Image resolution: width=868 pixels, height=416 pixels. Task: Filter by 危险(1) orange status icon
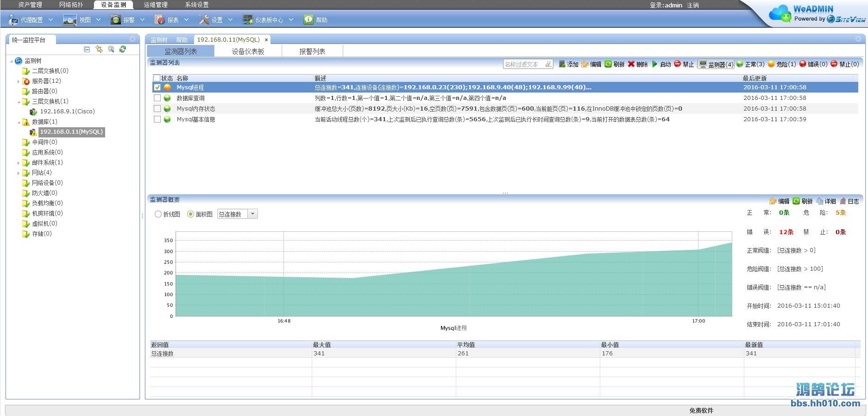(771, 64)
